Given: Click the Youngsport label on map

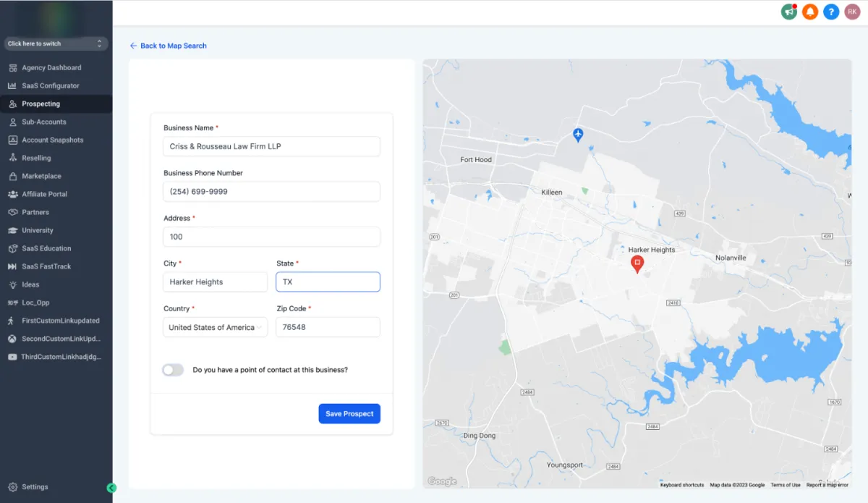Looking at the screenshot, I should (x=565, y=465).
